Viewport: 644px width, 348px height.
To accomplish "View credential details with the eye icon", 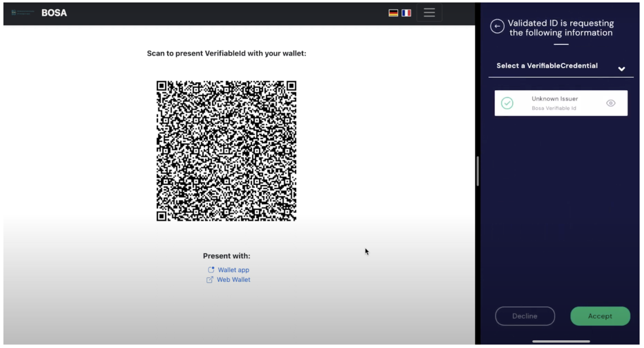I will (x=611, y=103).
